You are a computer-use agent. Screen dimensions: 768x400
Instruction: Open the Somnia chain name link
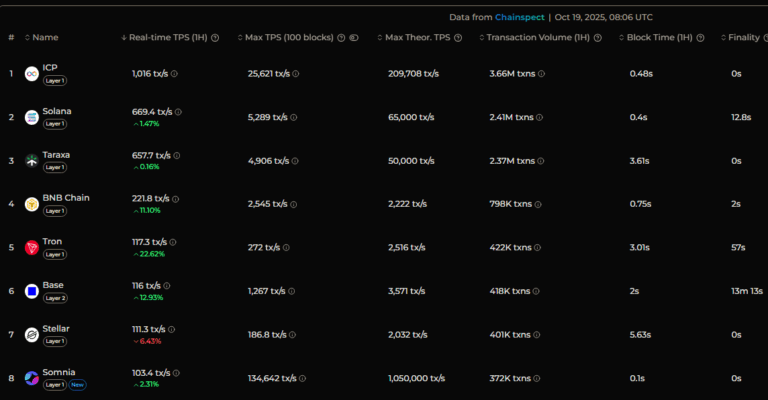[59, 372]
